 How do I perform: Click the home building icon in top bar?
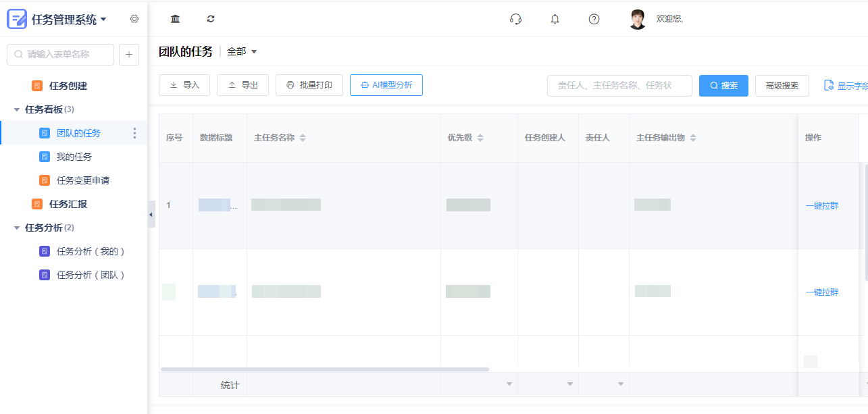176,19
